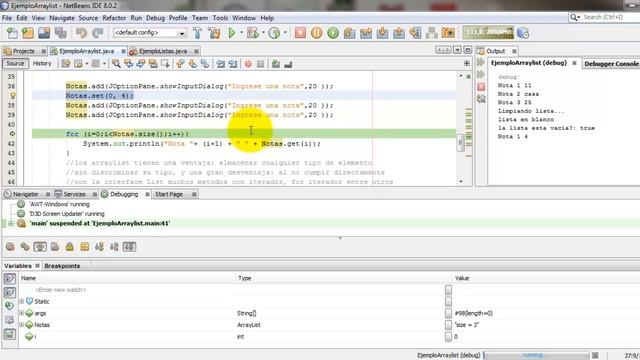This screenshot has width=640, height=360.
Task: Maximize the editor window via the square icon
Action: [x=468, y=50]
